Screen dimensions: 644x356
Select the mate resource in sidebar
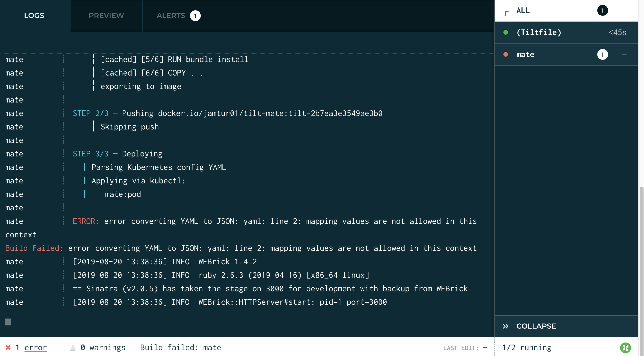525,55
